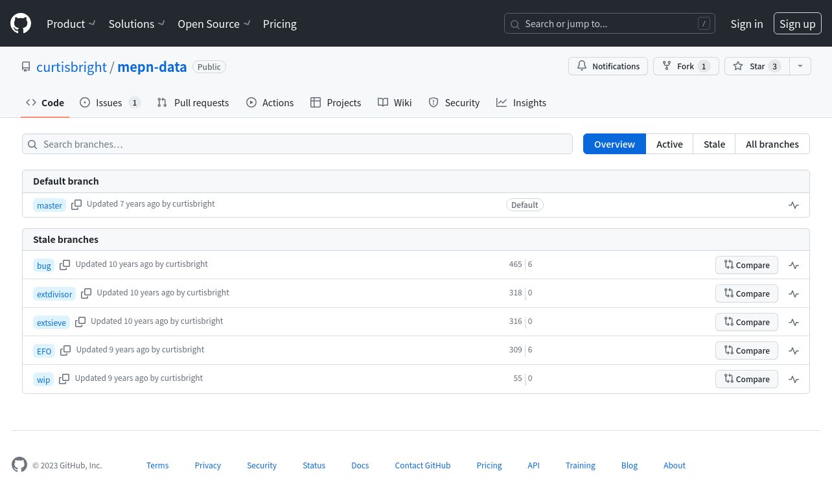Open Issues tab
Screen dimensions: 832x504
click(x=110, y=102)
